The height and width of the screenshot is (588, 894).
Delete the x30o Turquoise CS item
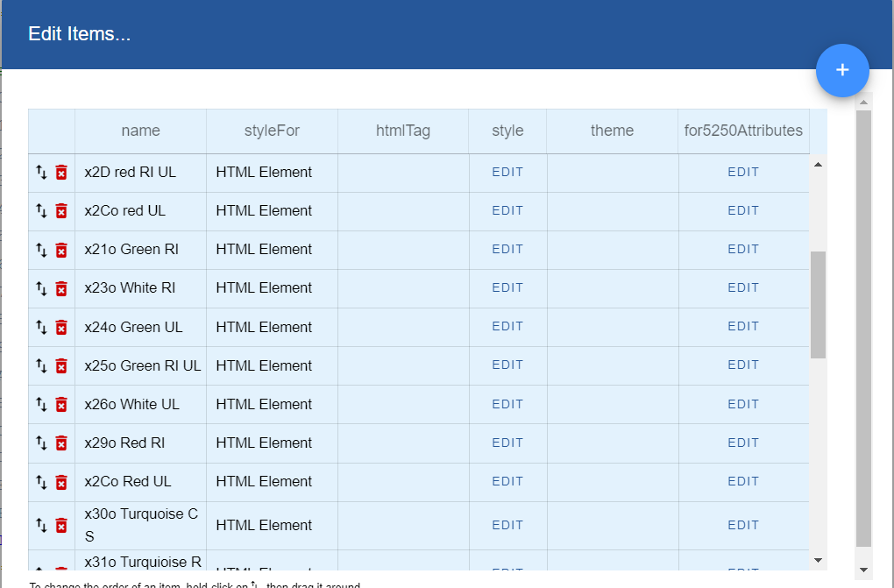[61, 525]
